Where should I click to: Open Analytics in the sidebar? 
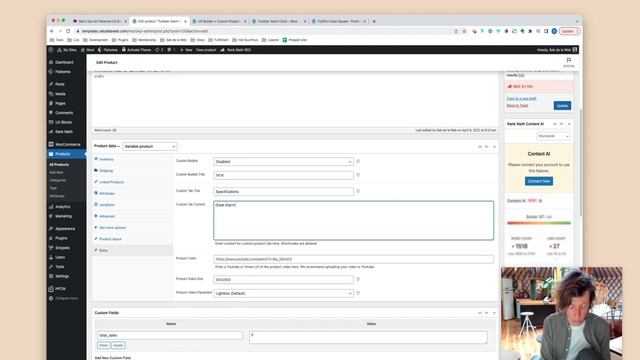pyautogui.click(x=62, y=207)
